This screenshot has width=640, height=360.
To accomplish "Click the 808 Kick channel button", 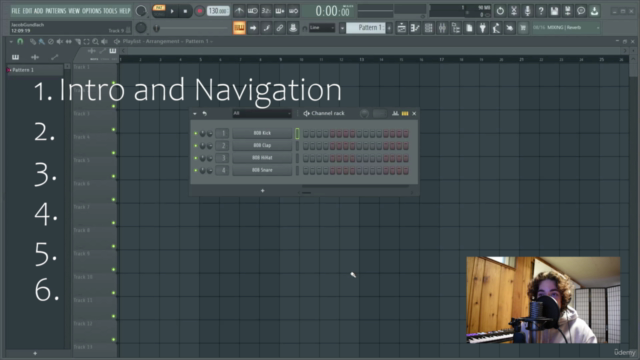I will 262,133.
